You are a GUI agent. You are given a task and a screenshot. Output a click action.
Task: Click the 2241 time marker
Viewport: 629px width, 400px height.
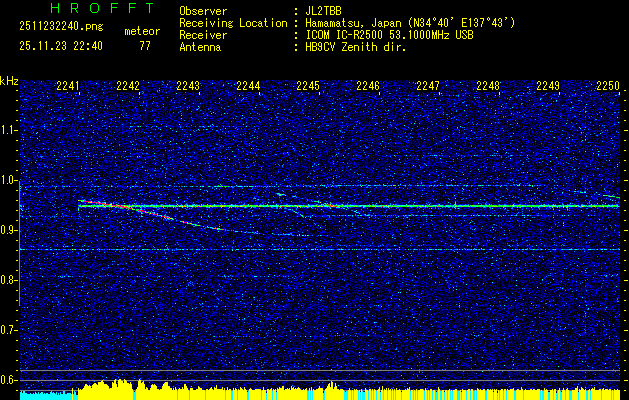68,87
